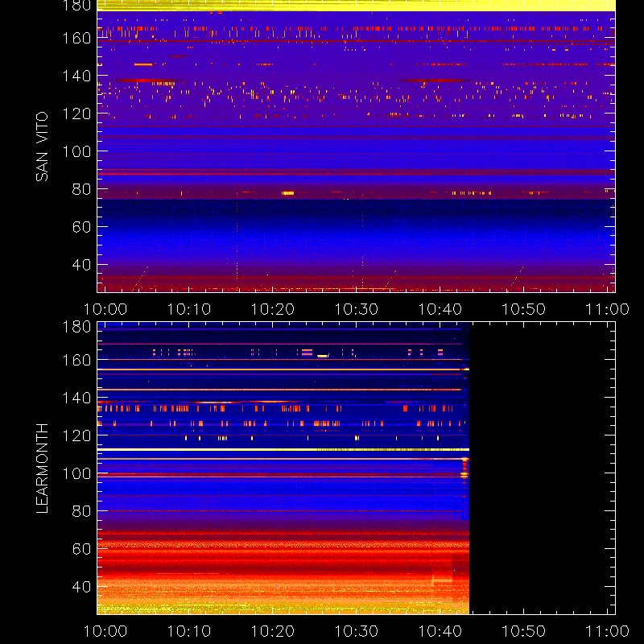
Task: Pick the 10:40 time label under Learmonth plot
Action: point(440,631)
